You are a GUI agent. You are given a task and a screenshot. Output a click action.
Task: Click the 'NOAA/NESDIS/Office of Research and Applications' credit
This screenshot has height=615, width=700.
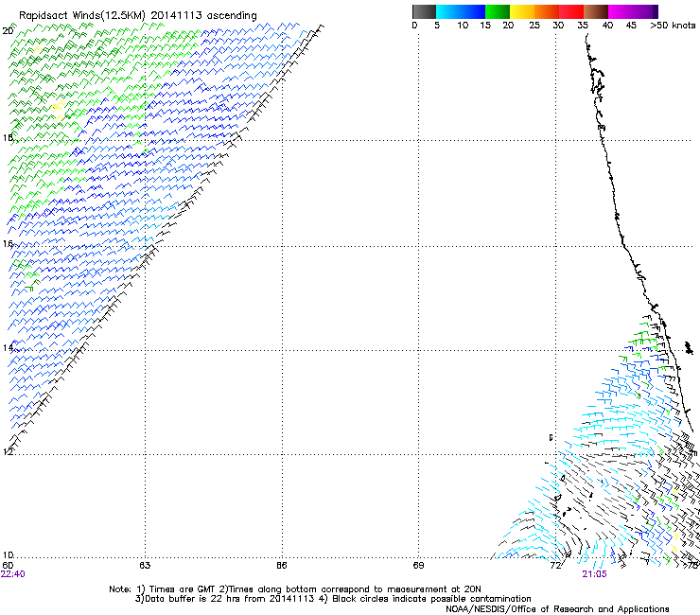pyautogui.click(x=557, y=609)
